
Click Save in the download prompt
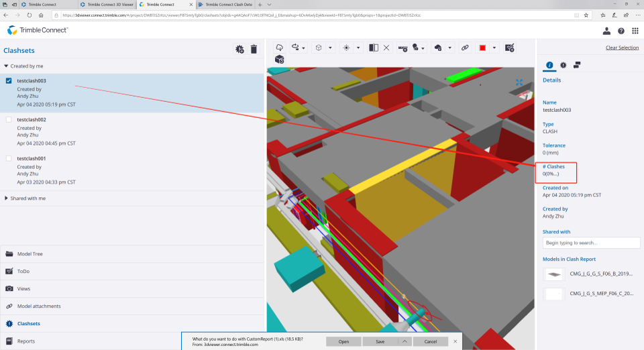click(380, 341)
